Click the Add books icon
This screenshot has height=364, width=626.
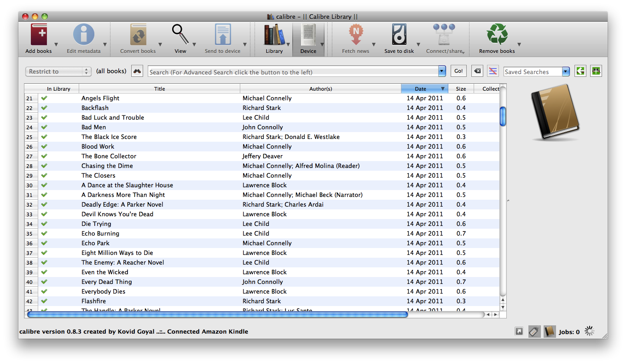pyautogui.click(x=39, y=35)
